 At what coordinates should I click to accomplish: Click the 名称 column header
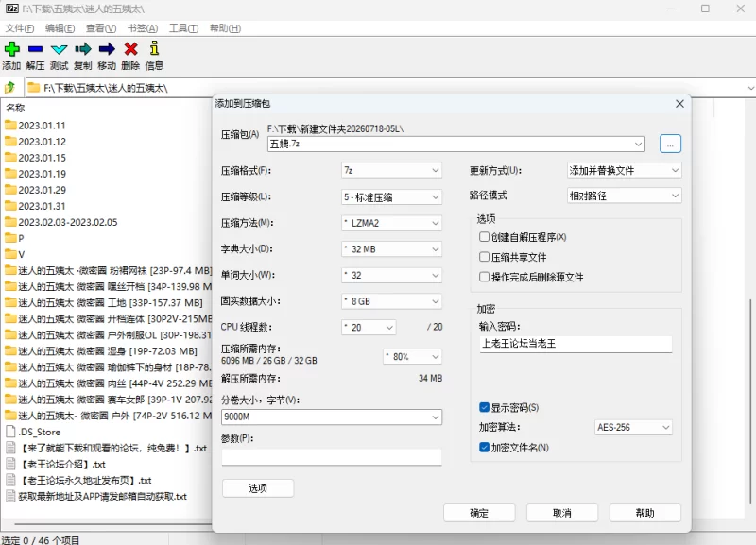tap(15, 108)
